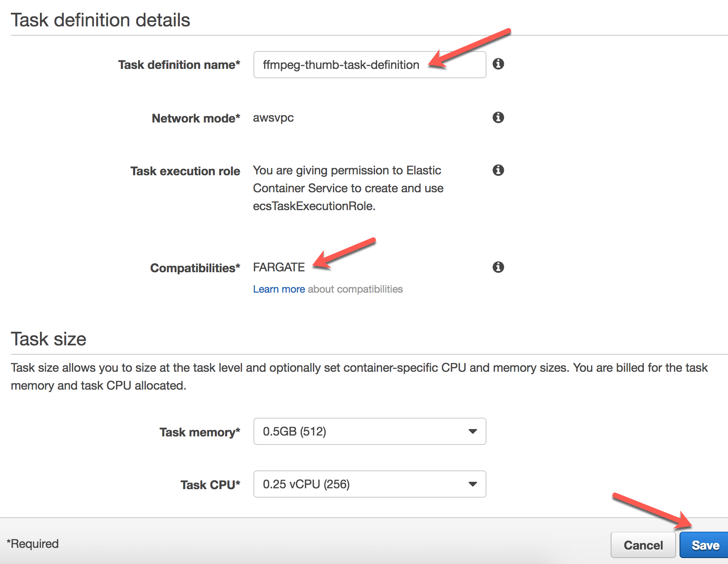
Task: View info about Task execution role
Action: [x=498, y=170]
